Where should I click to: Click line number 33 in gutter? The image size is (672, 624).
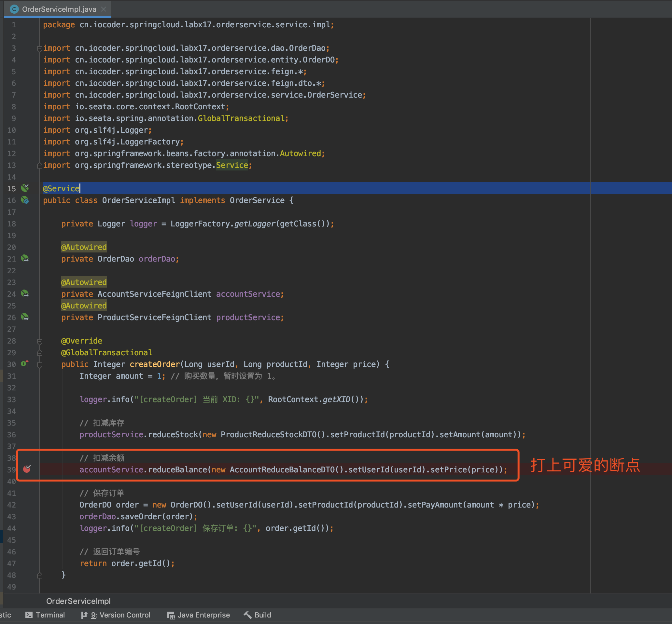pos(11,400)
